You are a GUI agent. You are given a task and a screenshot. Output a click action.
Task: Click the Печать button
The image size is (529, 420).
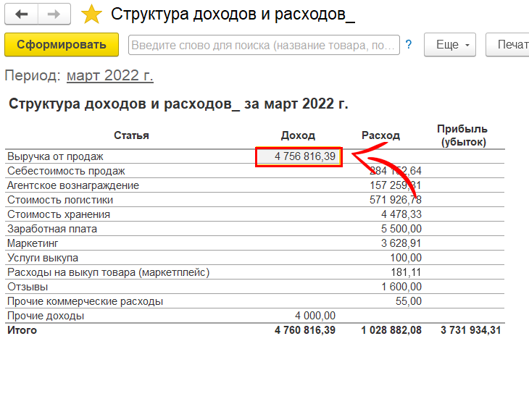pos(511,45)
